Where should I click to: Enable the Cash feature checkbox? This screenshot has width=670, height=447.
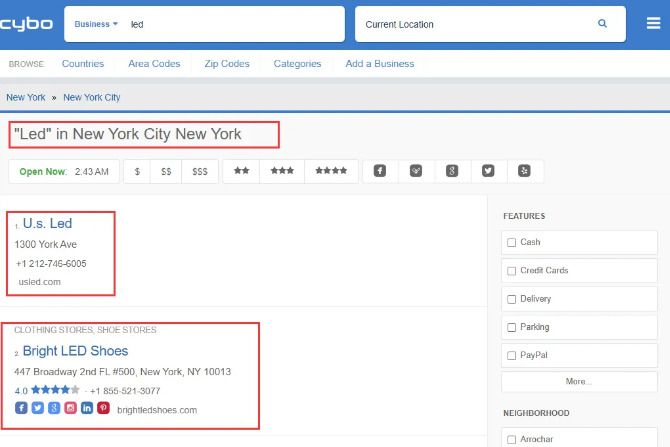[x=512, y=243]
